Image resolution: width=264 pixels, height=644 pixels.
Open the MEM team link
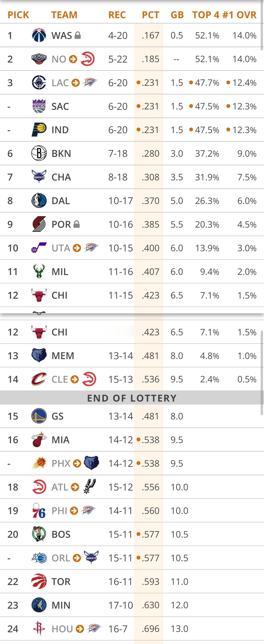point(63,356)
